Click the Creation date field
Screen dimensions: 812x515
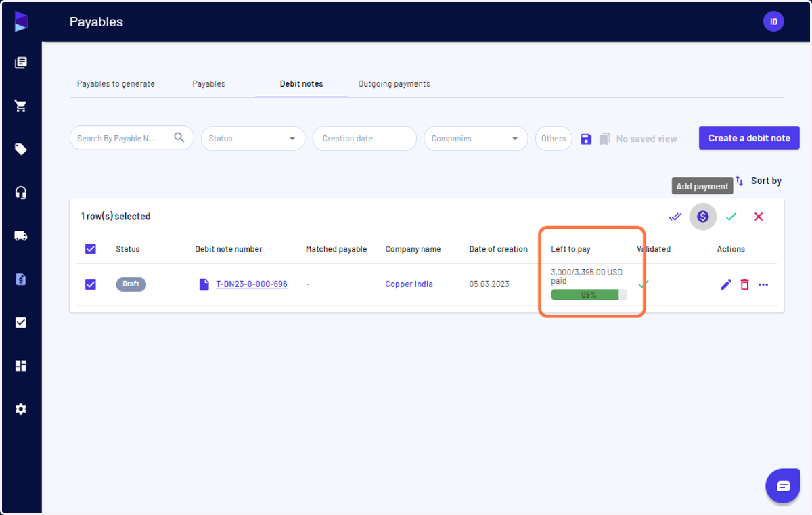coord(364,138)
